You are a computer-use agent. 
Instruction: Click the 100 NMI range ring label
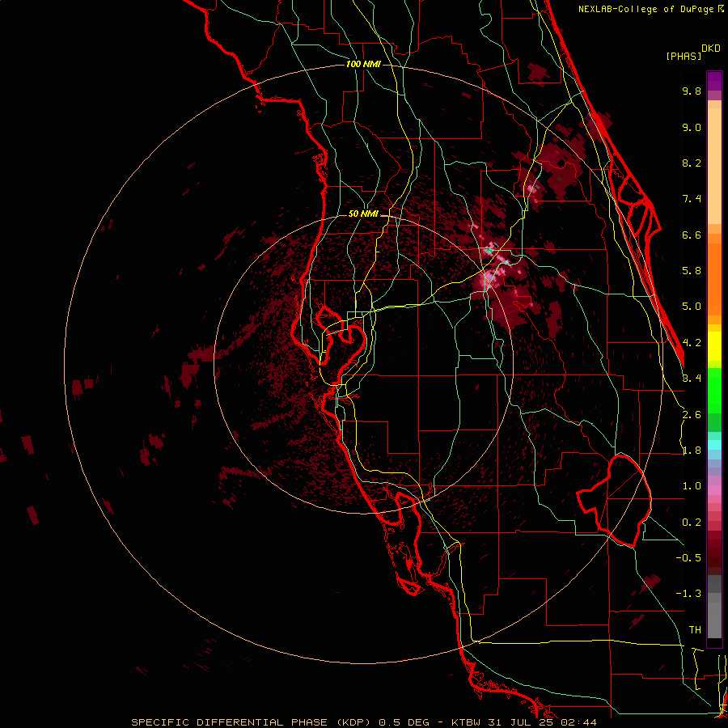tap(363, 64)
